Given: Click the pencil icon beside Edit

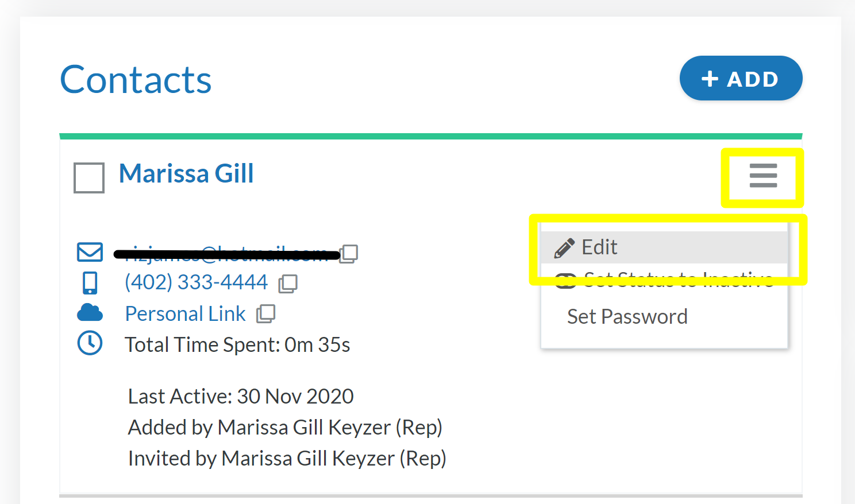Looking at the screenshot, I should (564, 248).
